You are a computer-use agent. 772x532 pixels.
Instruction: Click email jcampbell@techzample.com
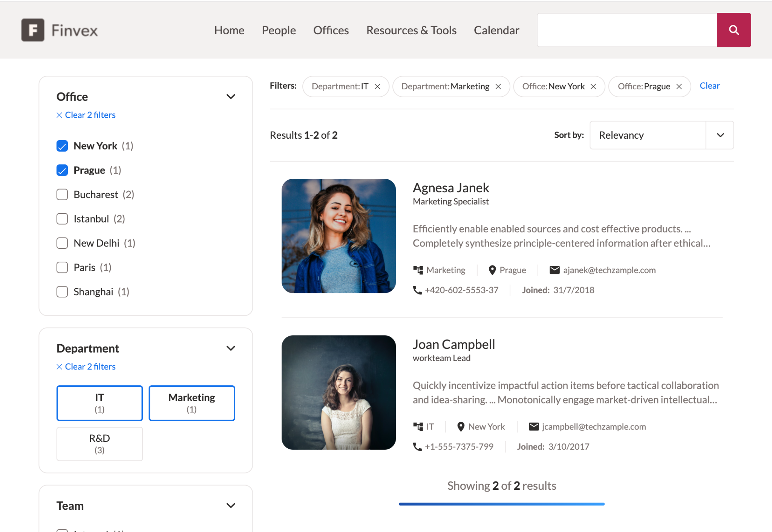click(594, 426)
